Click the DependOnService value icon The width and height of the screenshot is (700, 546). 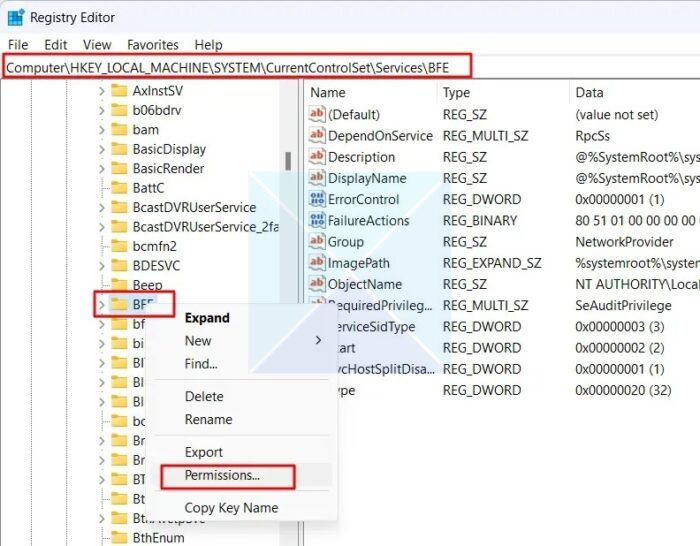pyautogui.click(x=317, y=135)
